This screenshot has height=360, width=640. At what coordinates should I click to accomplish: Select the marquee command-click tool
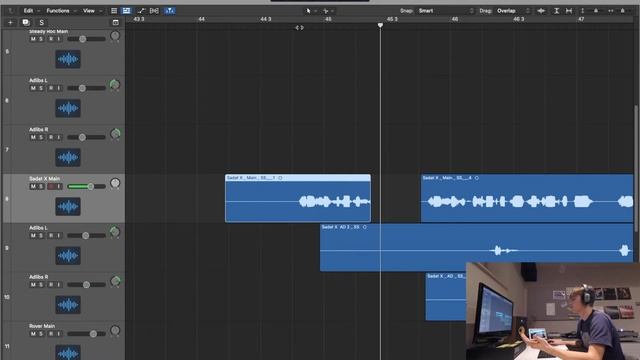point(325,11)
